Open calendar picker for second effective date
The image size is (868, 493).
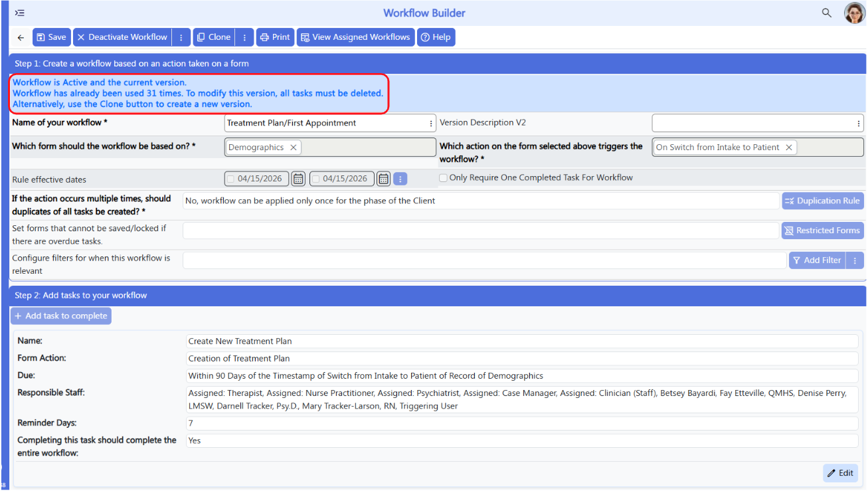pos(383,179)
